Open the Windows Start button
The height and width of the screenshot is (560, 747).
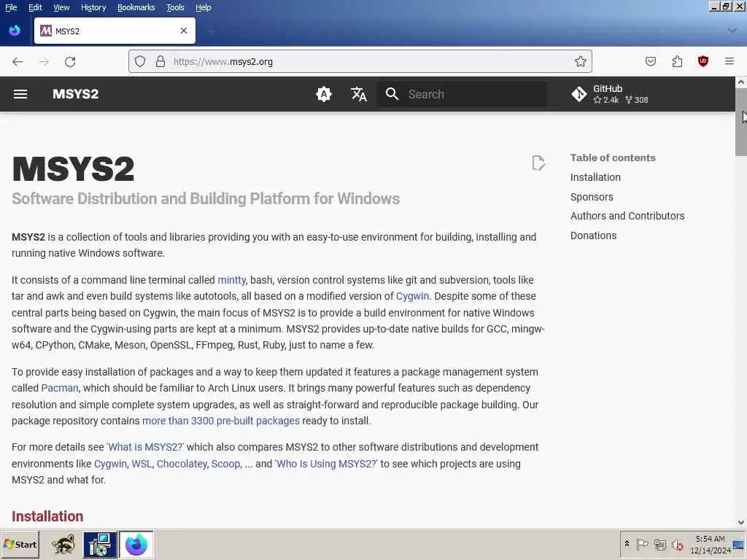pos(20,544)
